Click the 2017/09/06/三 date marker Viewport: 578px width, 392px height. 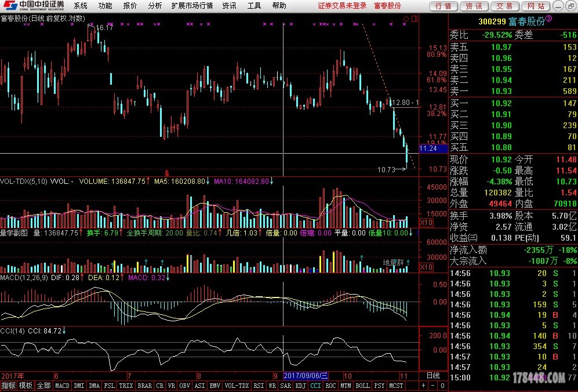tap(306, 376)
